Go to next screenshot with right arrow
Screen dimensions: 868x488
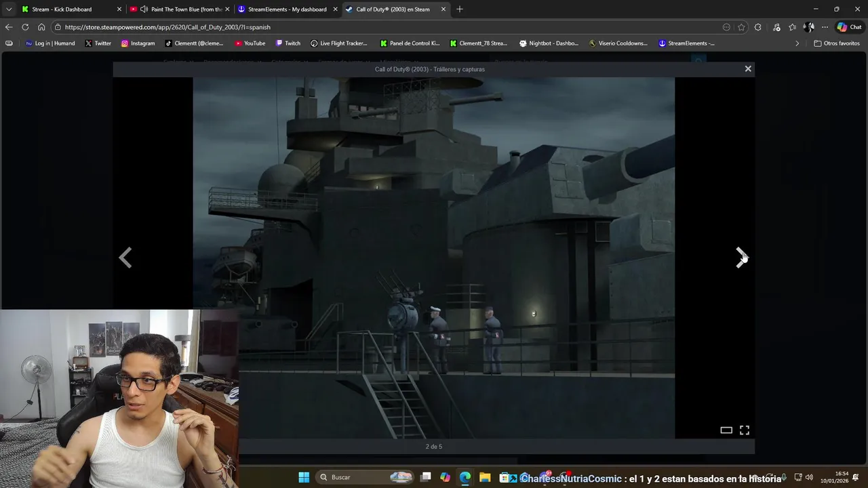741,258
